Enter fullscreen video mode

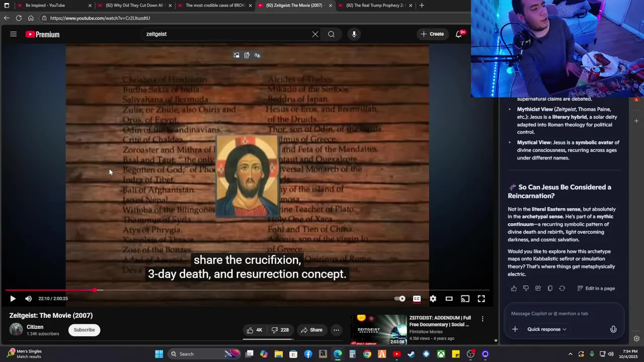pyautogui.click(x=481, y=299)
